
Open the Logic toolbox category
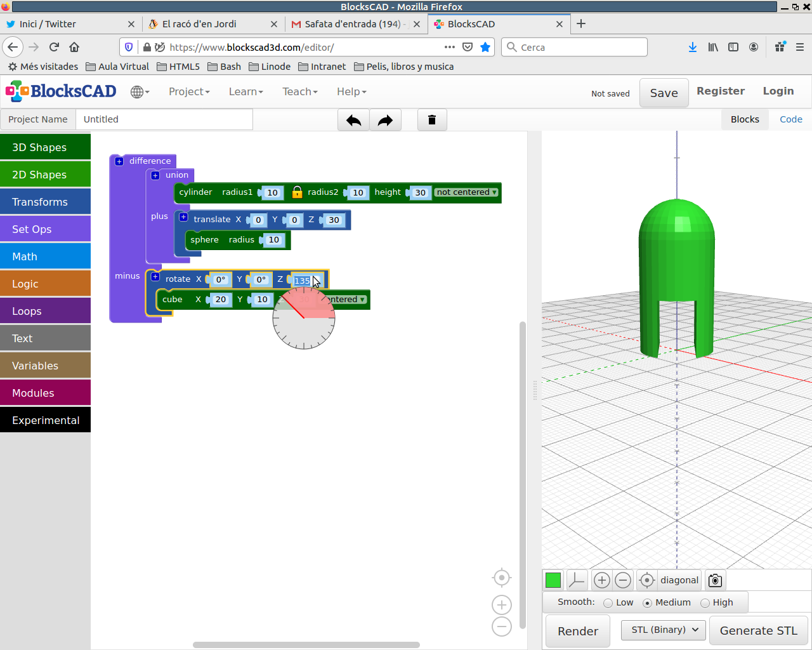tap(45, 284)
